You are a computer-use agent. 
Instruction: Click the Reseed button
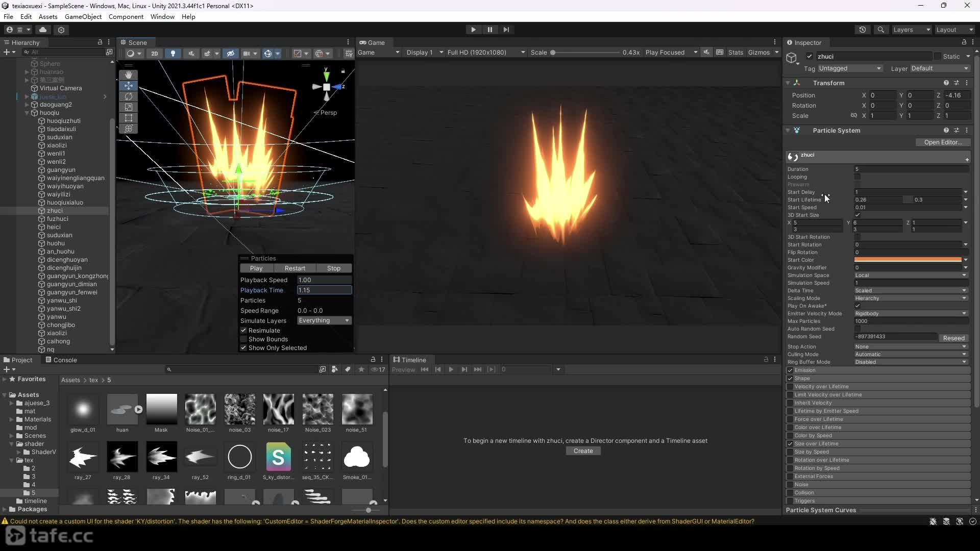pos(953,338)
